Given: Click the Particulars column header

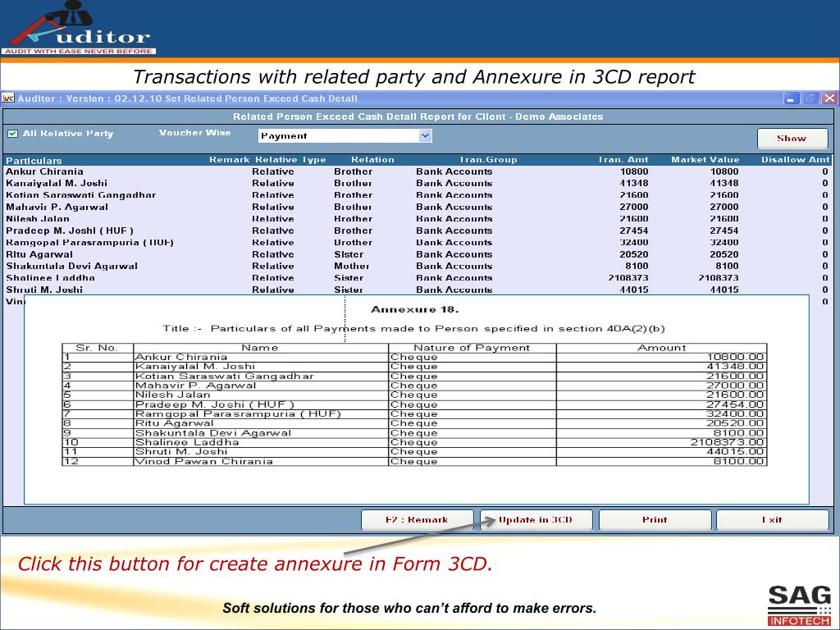Looking at the screenshot, I should [x=34, y=160].
